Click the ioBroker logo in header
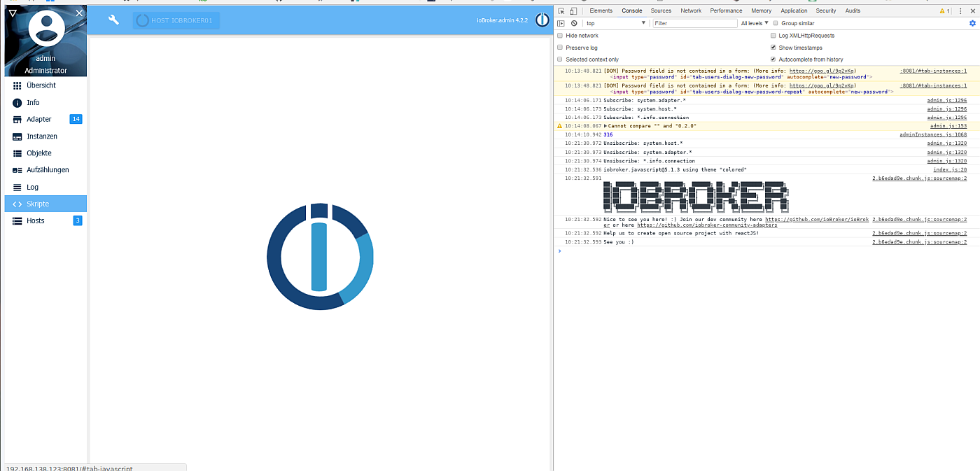 click(x=542, y=20)
